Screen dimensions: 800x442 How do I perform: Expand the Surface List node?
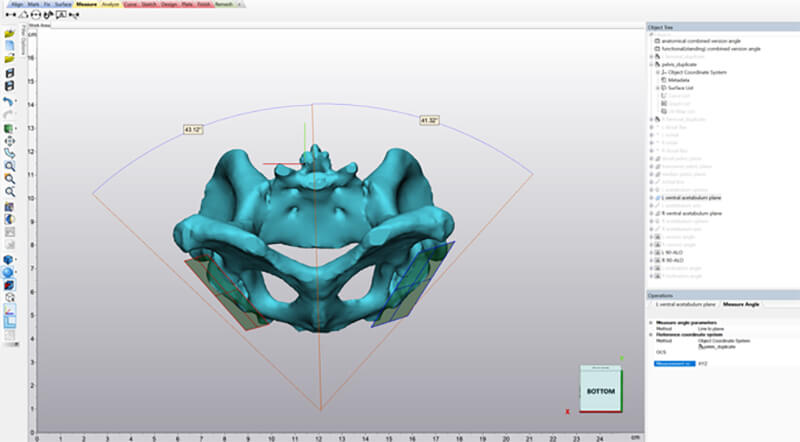click(x=658, y=88)
